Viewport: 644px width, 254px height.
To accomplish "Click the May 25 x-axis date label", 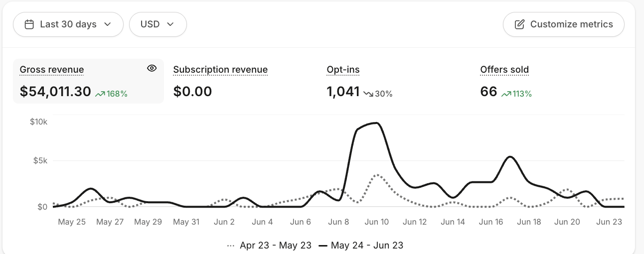I will [72, 222].
